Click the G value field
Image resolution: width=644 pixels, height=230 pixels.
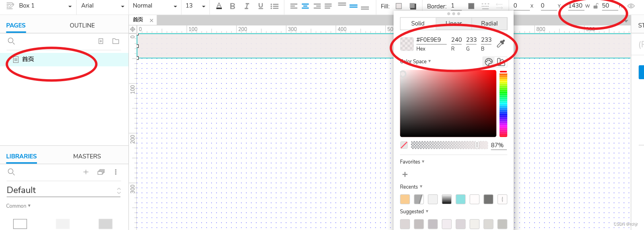coord(471,40)
